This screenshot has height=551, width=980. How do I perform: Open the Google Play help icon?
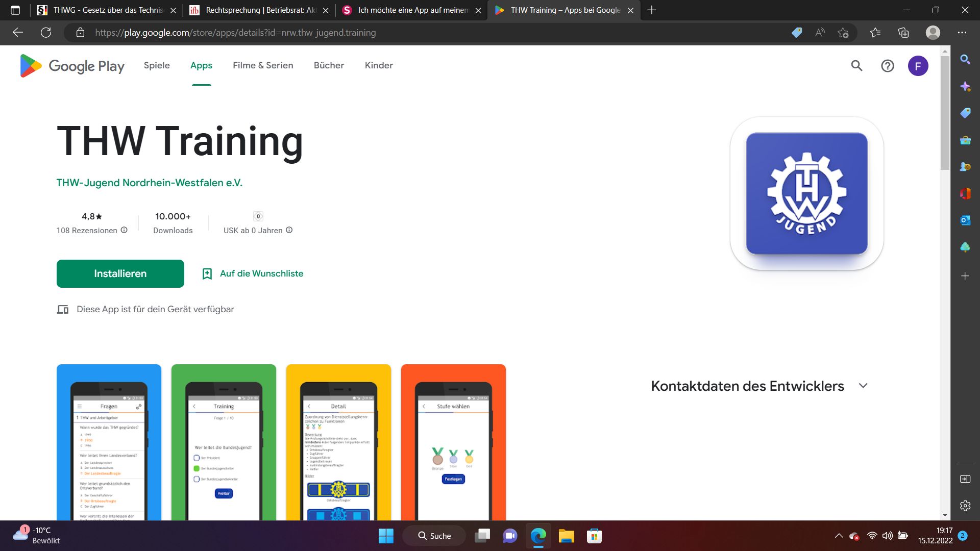[888, 66]
